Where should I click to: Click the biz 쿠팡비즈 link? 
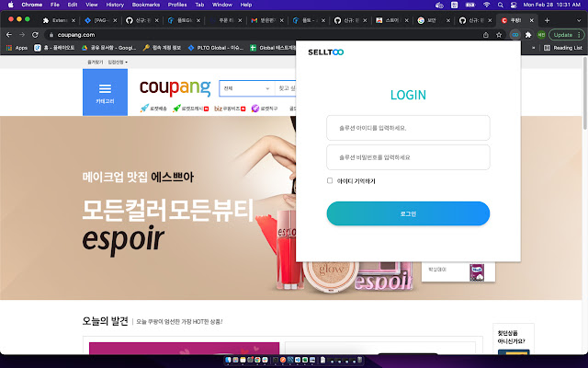coord(230,109)
